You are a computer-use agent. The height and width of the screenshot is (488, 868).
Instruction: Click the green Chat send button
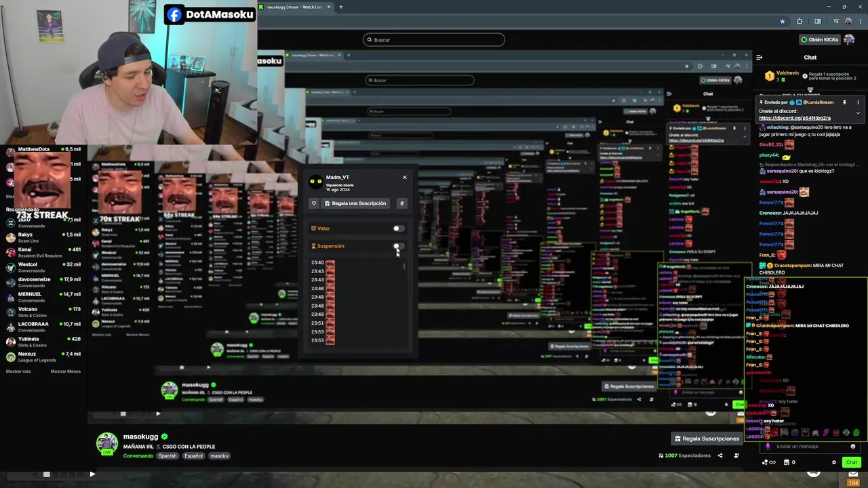(x=851, y=462)
